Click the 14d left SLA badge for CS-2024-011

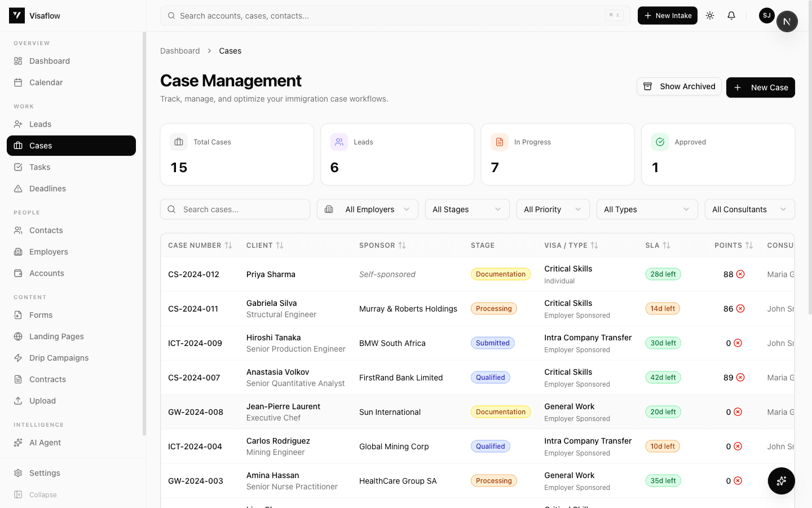[x=663, y=308]
